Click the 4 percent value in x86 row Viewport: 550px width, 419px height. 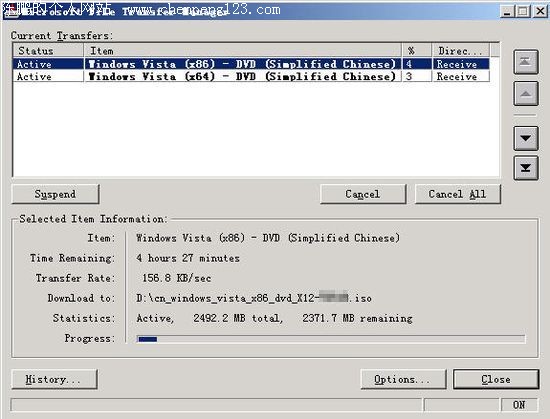tap(409, 64)
